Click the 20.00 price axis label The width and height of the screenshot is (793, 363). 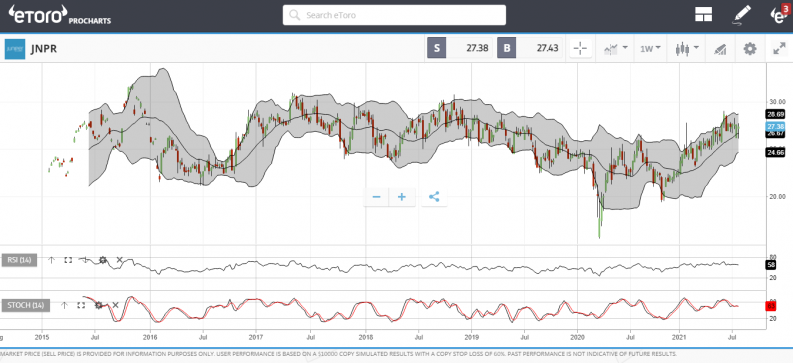(x=776, y=196)
